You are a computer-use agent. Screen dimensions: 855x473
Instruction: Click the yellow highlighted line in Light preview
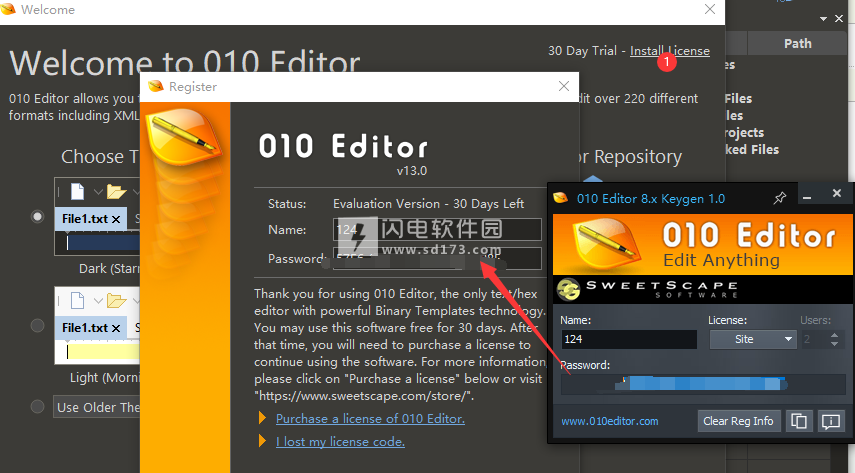point(103,351)
